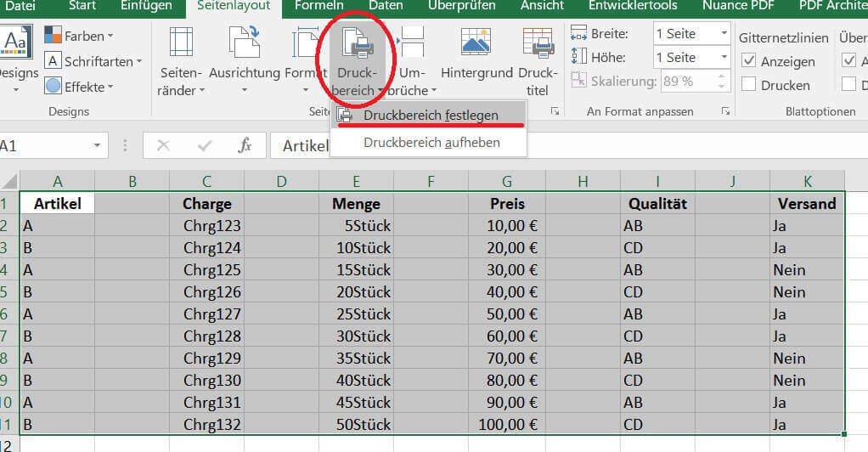Toggle Gitternetzlinien Anzeigen checkbox
868x452 pixels.
(748, 60)
